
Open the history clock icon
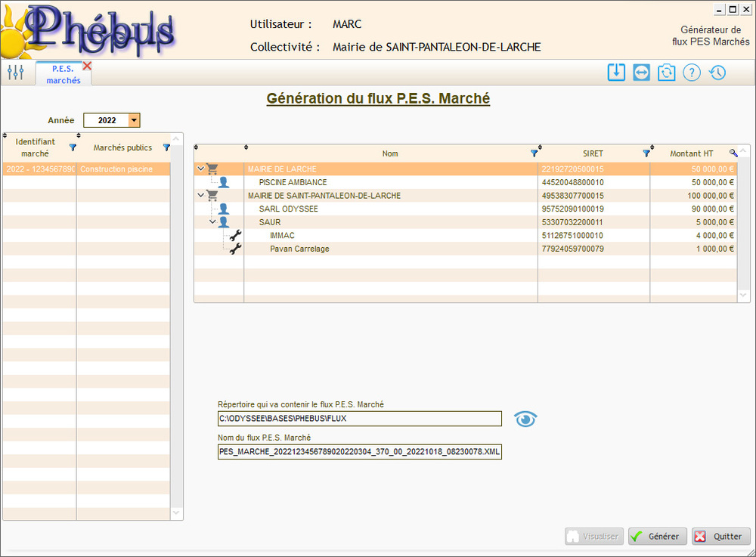click(717, 73)
